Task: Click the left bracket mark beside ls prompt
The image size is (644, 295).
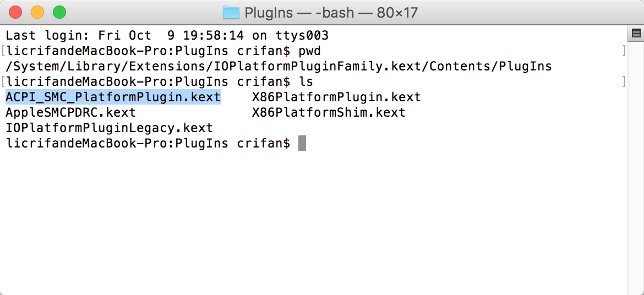Action: (3, 82)
